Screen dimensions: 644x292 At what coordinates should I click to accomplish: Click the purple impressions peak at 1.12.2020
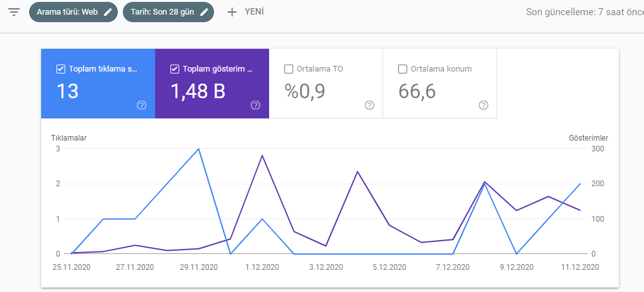pos(262,156)
